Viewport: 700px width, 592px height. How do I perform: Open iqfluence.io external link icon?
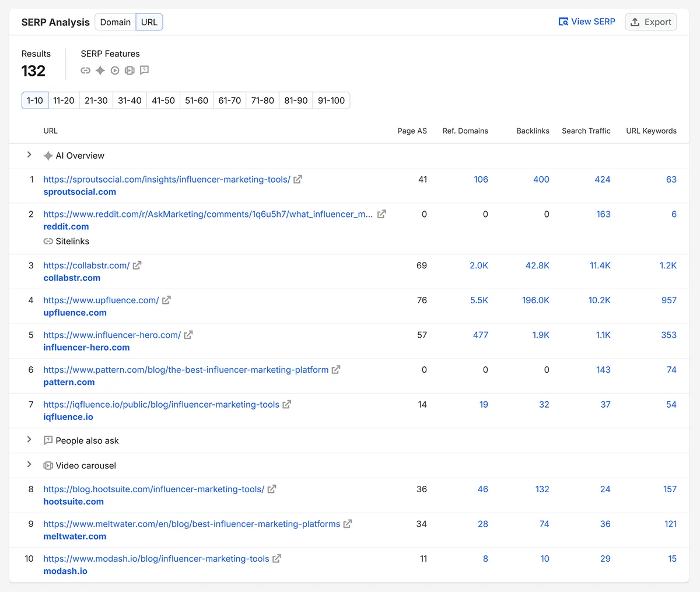tap(286, 404)
